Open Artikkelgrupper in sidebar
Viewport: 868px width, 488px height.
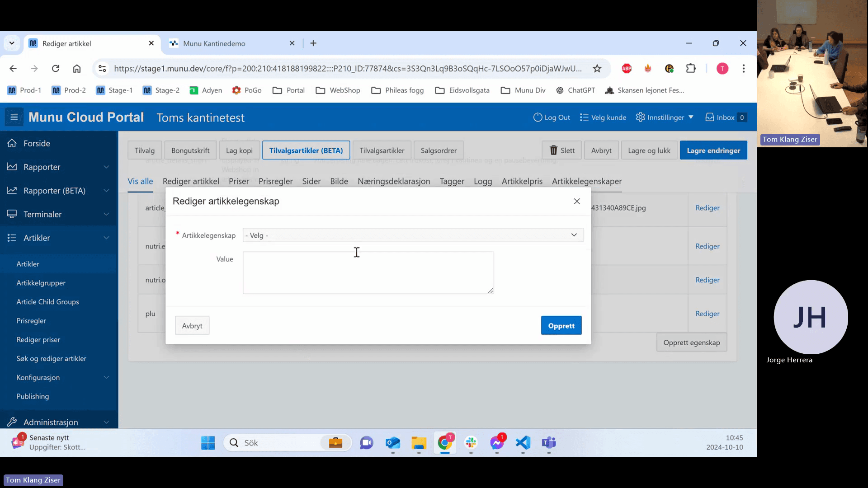pyautogui.click(x=41, y=283)
